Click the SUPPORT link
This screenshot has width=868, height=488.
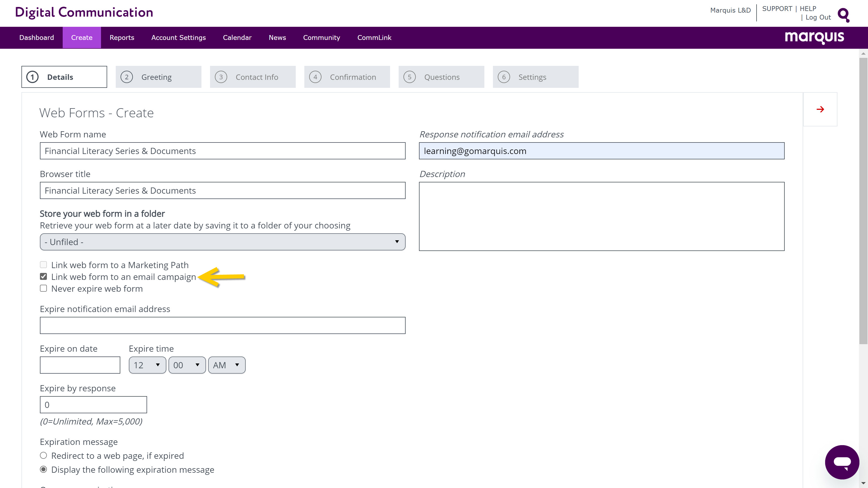(x=777, y=9)
